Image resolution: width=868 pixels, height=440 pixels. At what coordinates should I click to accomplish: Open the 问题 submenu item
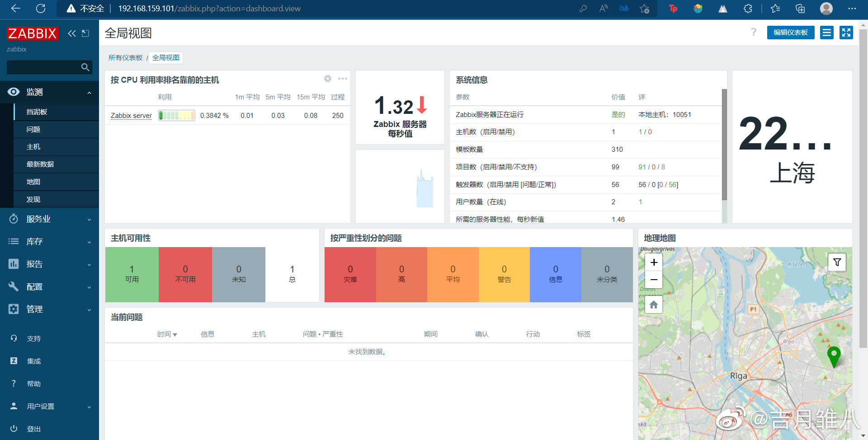click(x=57, y=130)
